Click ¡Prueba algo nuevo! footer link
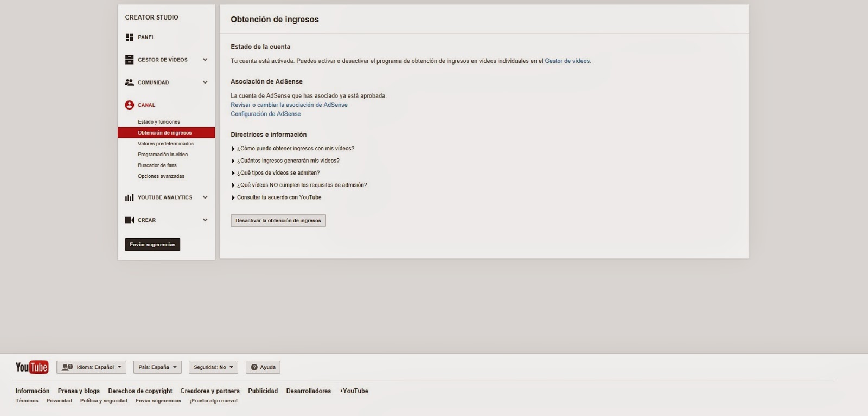Image resolution: width=868 pixels, height=416 pixels. [214, 401]
